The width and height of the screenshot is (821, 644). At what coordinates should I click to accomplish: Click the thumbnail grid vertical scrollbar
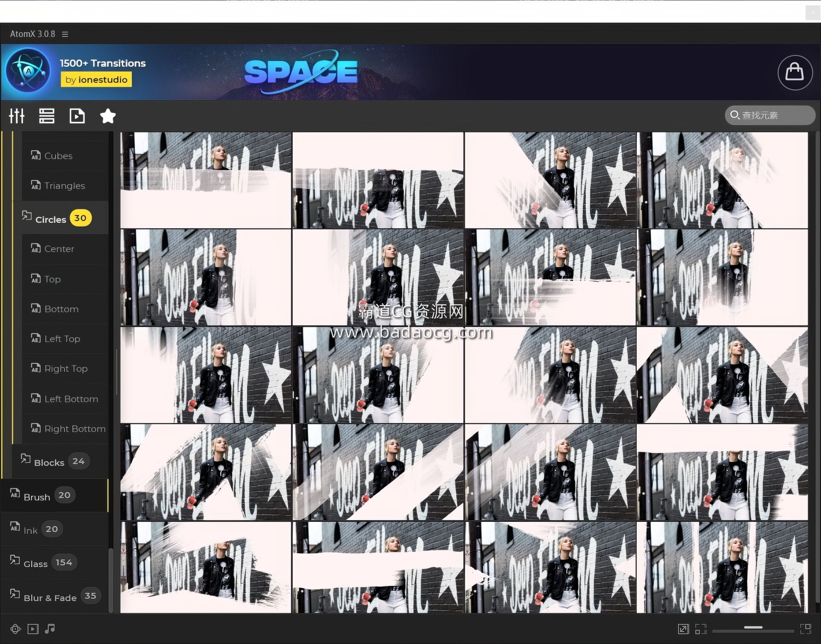click(x=817, y=368)
